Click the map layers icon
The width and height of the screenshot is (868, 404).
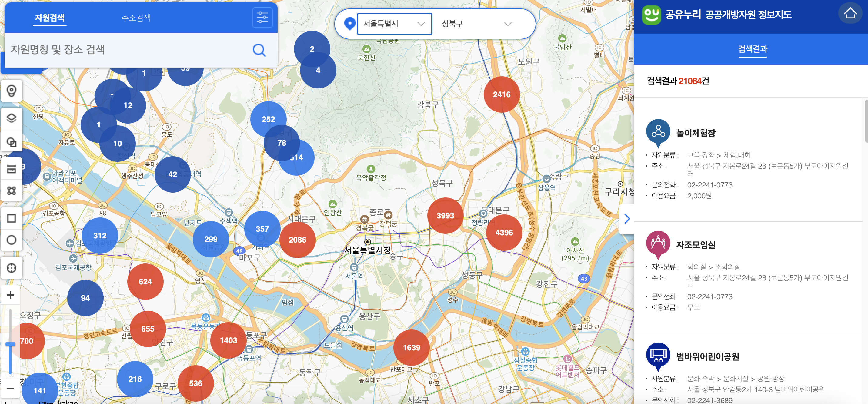pos(12,118)
